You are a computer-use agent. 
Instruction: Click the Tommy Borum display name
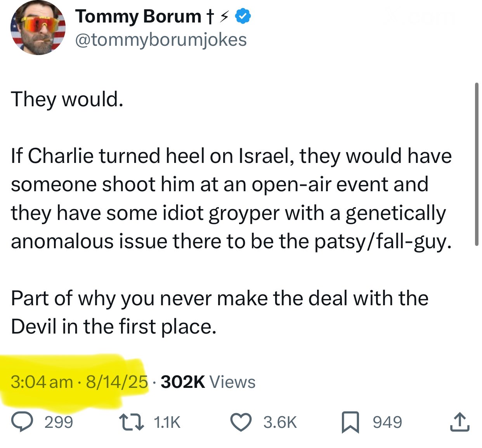tap(138, 17)
